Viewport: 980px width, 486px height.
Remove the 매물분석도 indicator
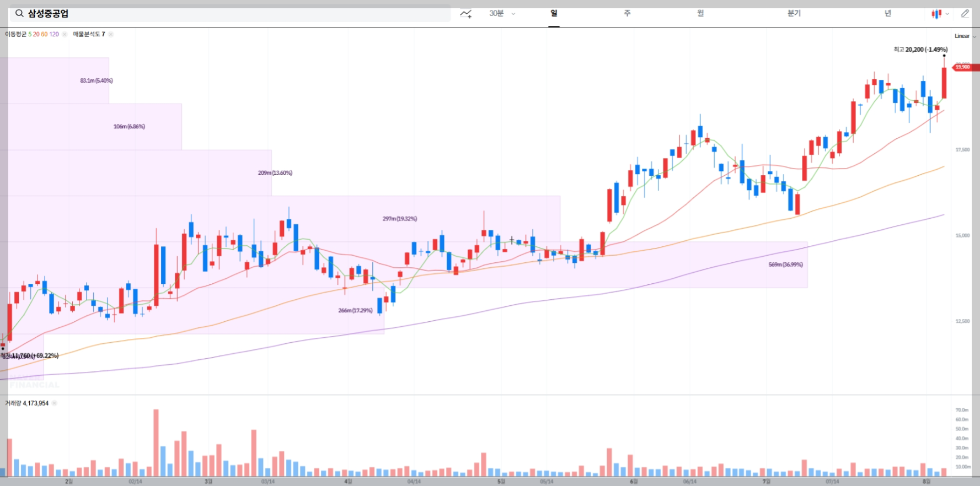[111, 34]
